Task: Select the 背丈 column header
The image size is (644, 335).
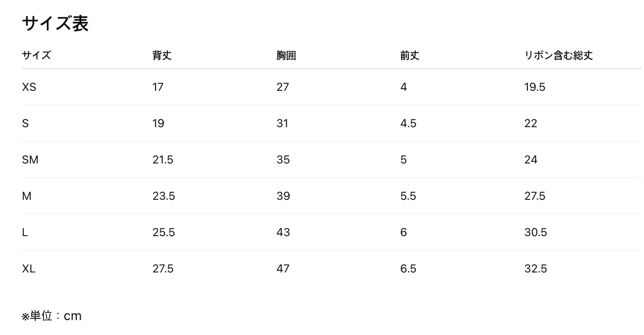Action: (162, 55)
